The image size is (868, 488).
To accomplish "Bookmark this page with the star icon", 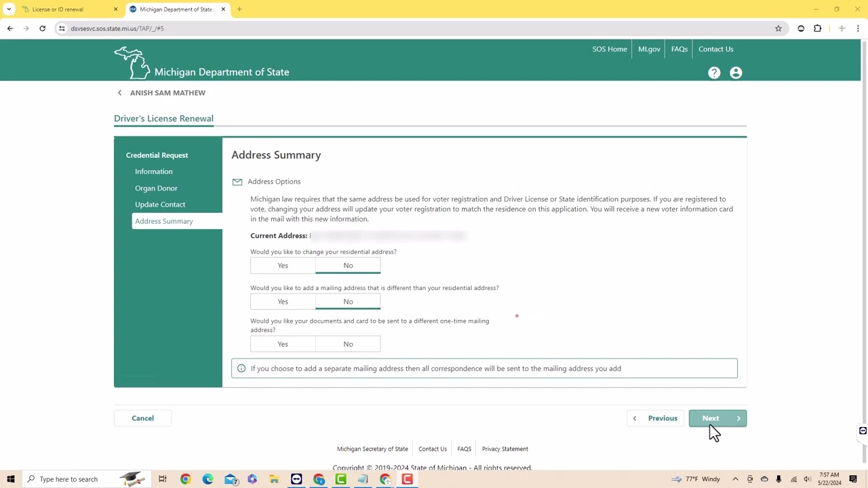I will click(x=778, y=28).
